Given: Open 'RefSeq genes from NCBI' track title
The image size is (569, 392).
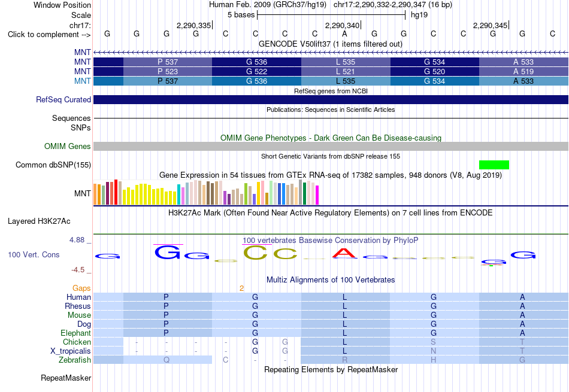Looking at the screenshot, I should [x=331, y=91].
